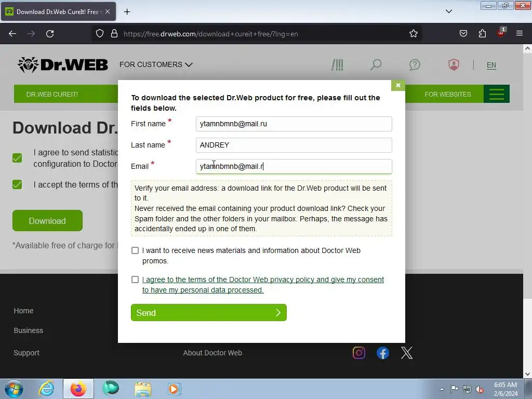Check the news materials subscription checkbox
532x399 pixels.
135,250
